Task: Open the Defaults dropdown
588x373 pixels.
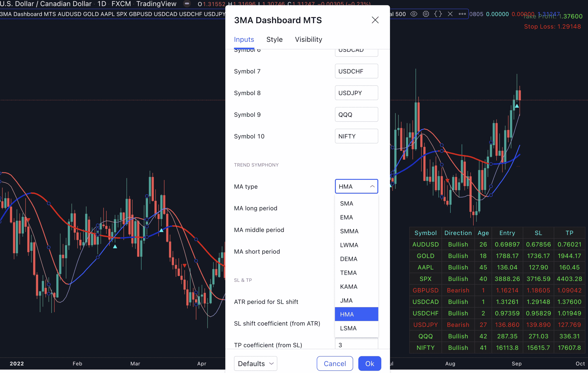Action: point(255,363)
